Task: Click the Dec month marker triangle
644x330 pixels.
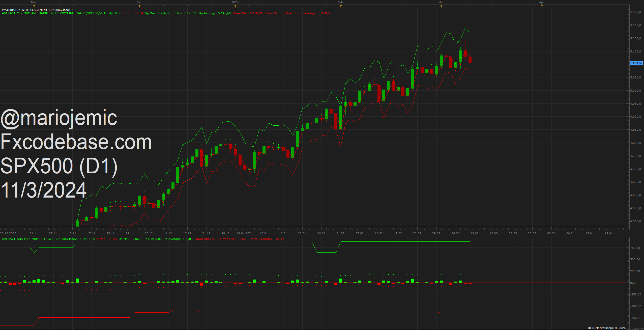Action: point(139,6)
